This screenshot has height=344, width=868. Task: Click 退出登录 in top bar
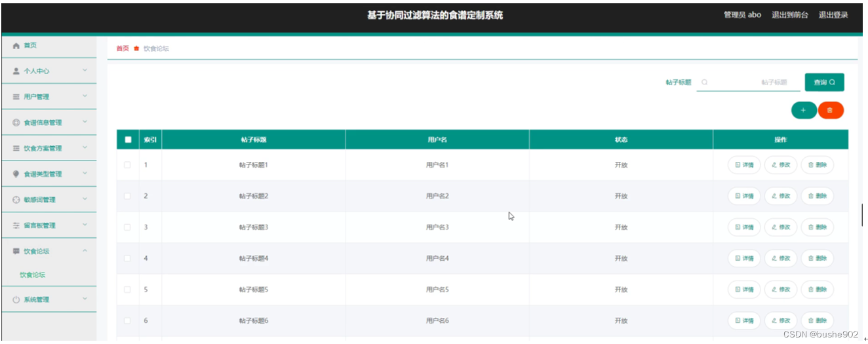pos(833,15)
